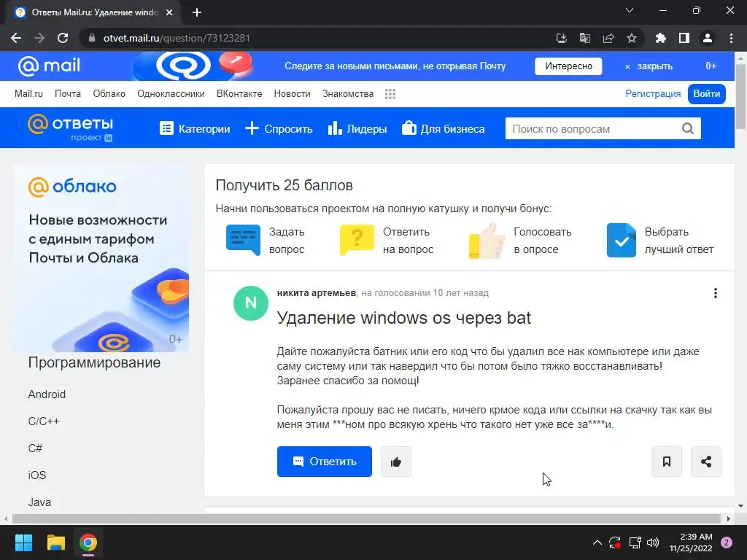Open the C/C++ subcategory
This screenshot has height=560, width=747.
click(x=44, y=421)
